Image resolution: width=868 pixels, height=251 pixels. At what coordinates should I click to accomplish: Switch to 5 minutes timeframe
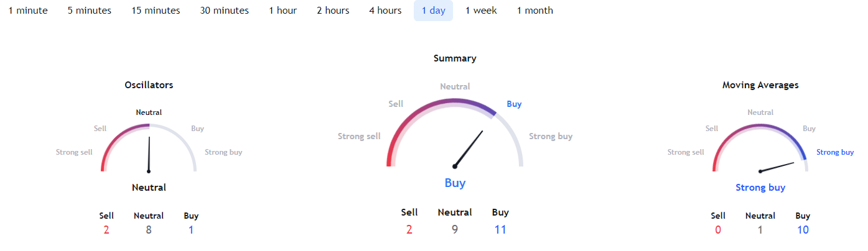(90, 11)
